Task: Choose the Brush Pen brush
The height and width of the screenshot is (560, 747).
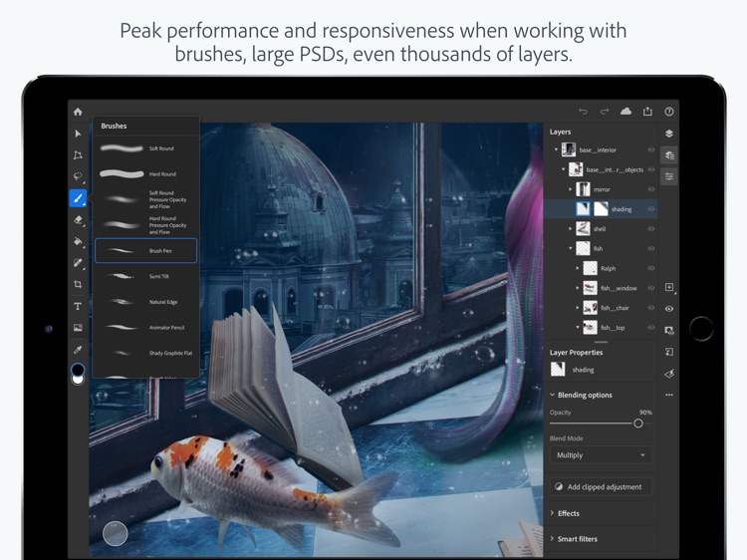Action: pyautogui.click(x=145, y=251)
